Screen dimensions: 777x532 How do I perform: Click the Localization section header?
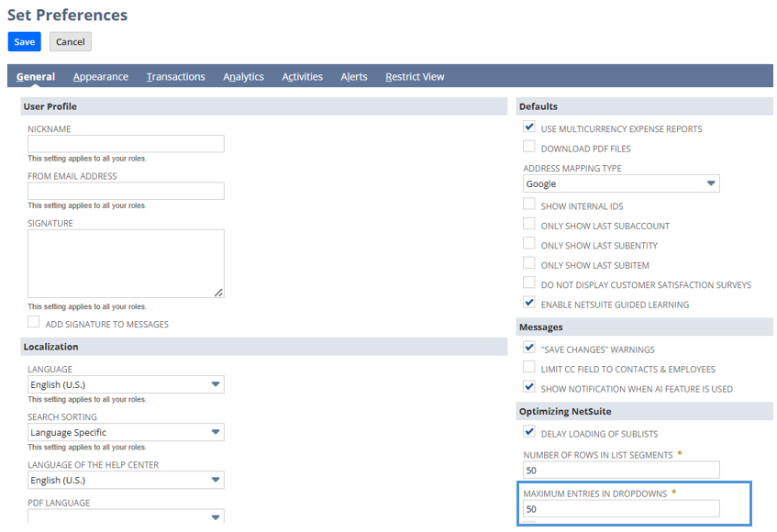[263, 347]
